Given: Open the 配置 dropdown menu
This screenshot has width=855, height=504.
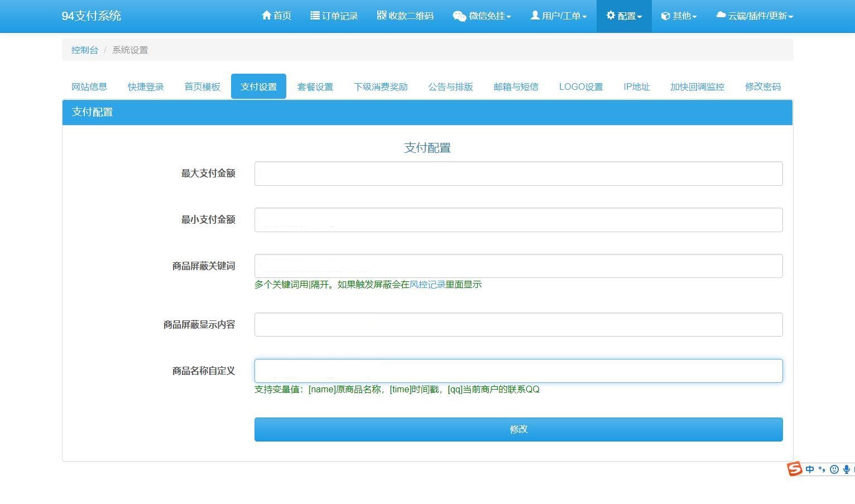Looking at the screenshot, I should click(x=623, y=16).
